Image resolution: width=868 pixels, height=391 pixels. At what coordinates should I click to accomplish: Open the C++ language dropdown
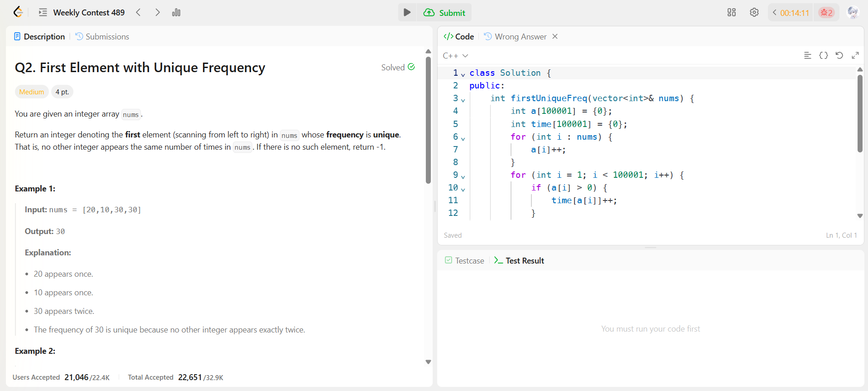click(x=455, y=56)
